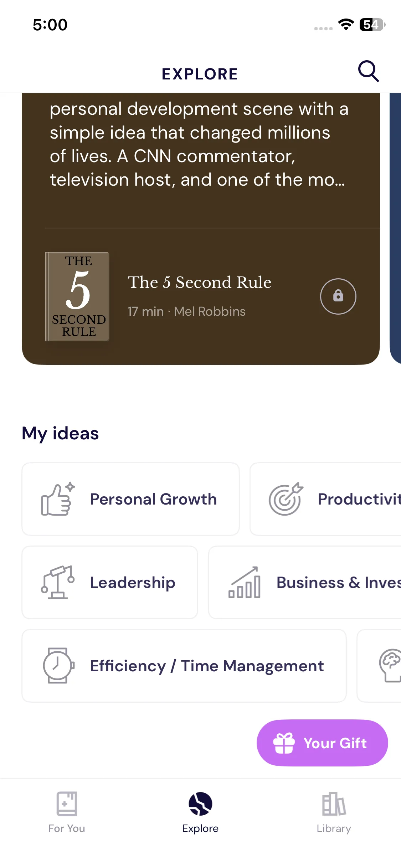The height and width of the screenshot is (868, 401).
Task: Tap the next blue card peeking right
Action: click(395, 228)
